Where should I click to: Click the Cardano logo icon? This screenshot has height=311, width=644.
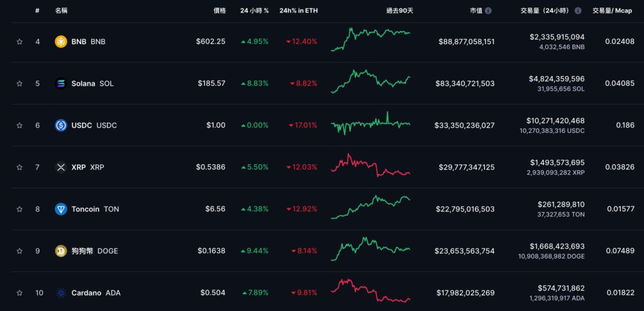click(x=61, y=293)
